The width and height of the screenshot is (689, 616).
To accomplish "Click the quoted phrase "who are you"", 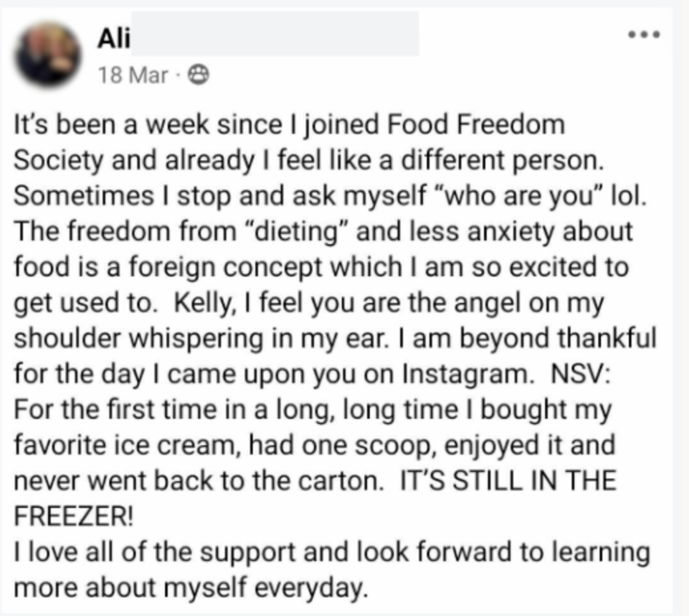I will [518, 196].
